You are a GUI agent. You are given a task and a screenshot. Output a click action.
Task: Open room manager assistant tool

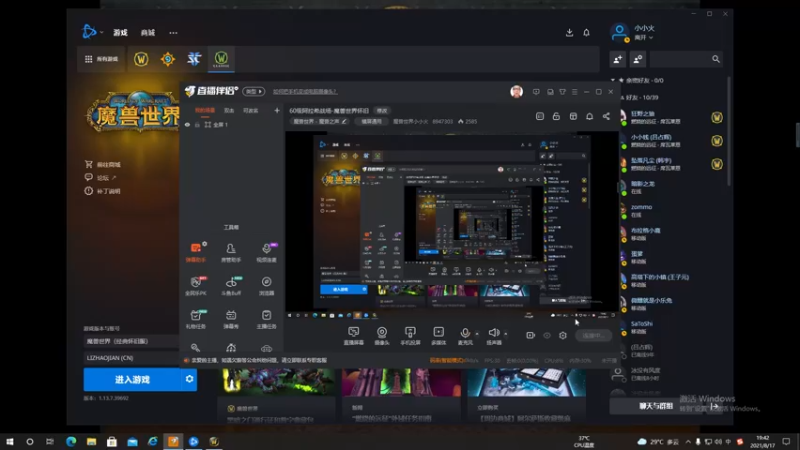pos(231,252)
